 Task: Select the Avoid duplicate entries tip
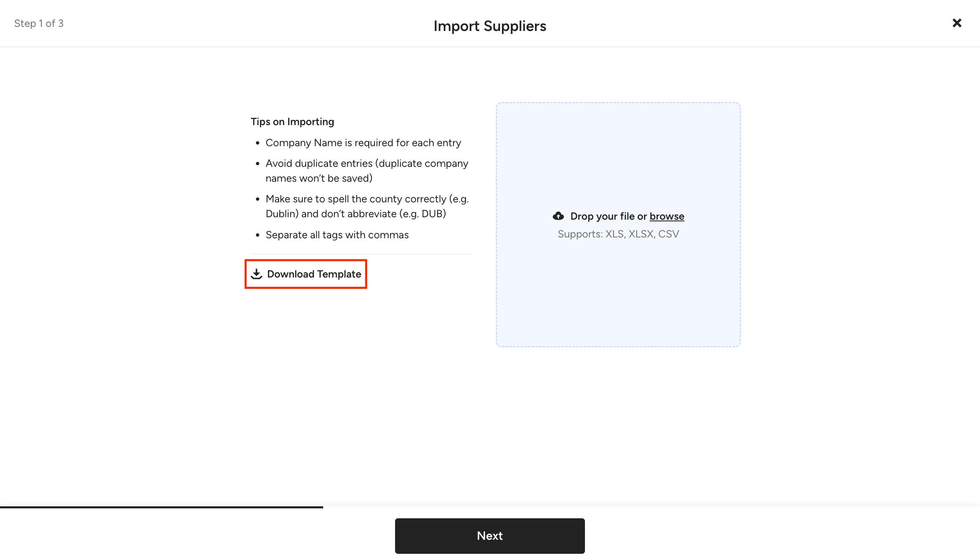click(367, 171)
